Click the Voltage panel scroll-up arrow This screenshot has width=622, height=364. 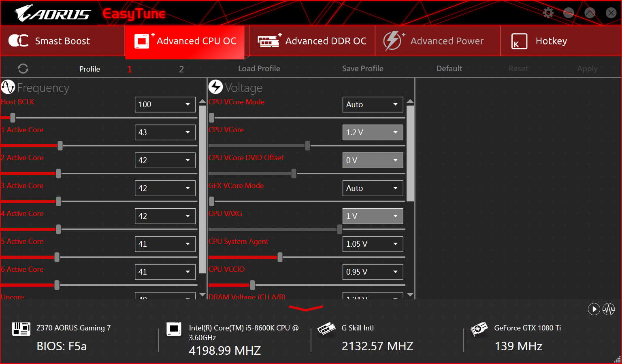[x=410, y=101]
